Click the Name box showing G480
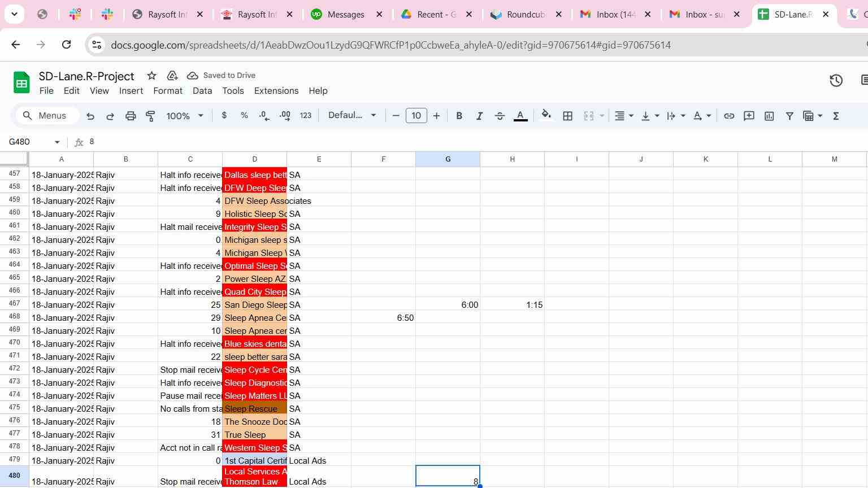Screen dimensions: 868x488 pos(34,142)
